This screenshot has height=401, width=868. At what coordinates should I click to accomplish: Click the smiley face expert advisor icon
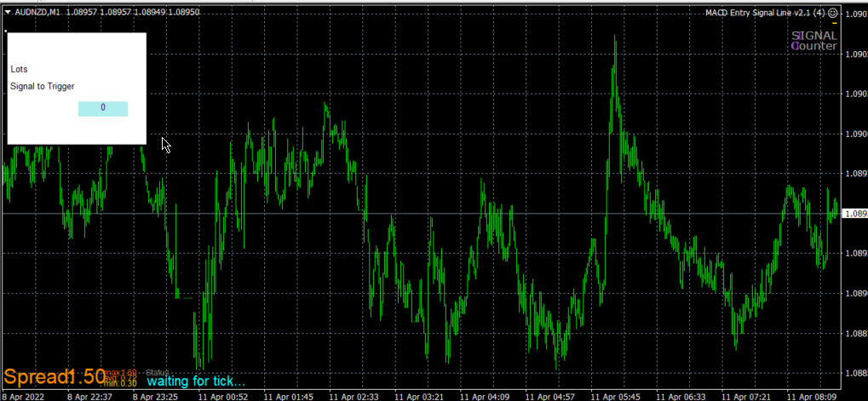pyautogui.click(x=832, y=13)
